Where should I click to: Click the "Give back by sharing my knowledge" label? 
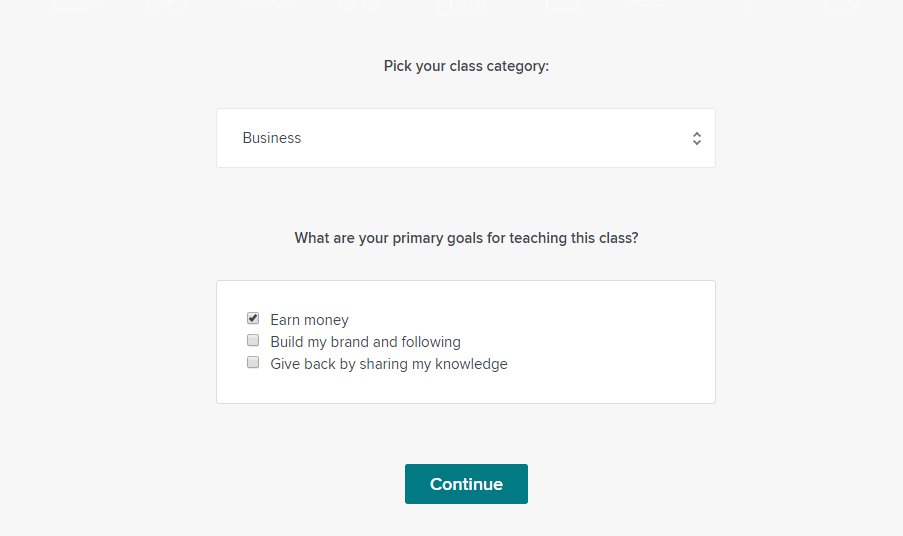[x=388, y=364]
